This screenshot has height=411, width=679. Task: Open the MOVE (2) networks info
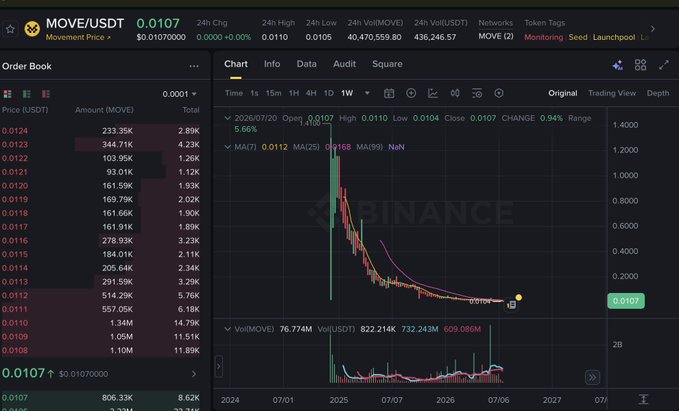click(x=496, y=36)
